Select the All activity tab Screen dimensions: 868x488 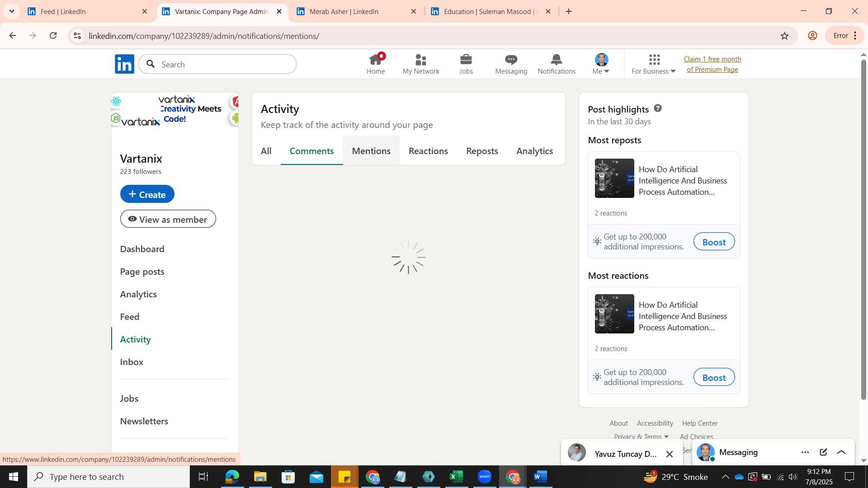tap(266, 151)
